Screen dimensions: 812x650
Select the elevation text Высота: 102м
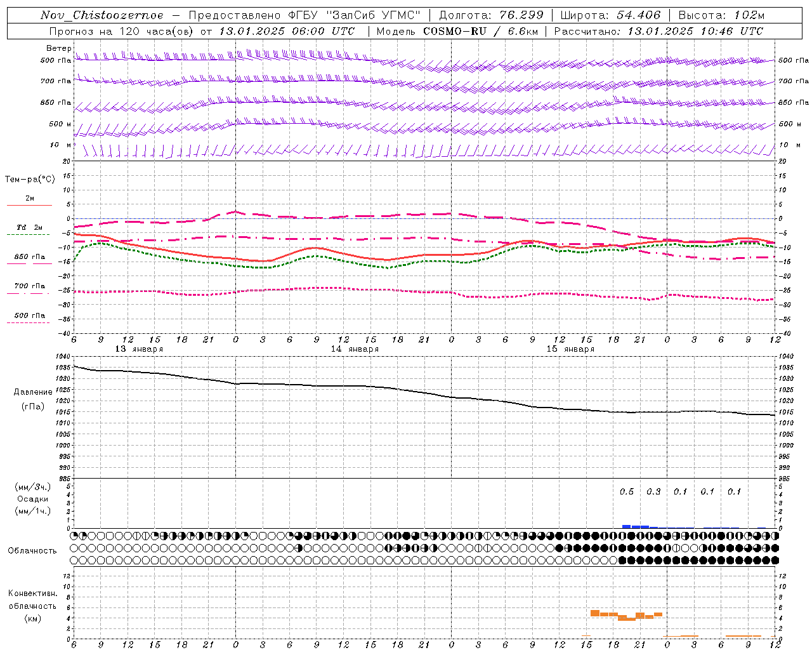pyautogui.click(x=721, y=15)
